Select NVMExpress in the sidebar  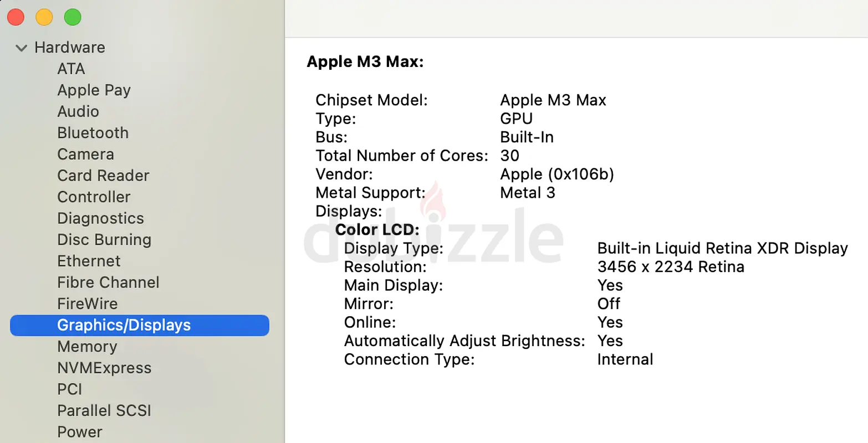(104, 368)
